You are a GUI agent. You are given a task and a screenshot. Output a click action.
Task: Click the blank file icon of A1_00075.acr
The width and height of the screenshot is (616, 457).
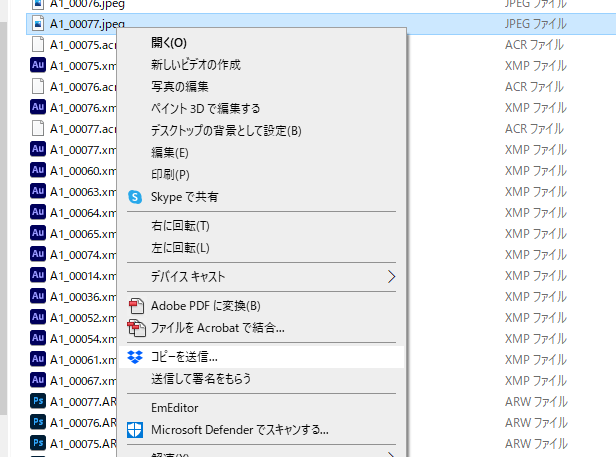[x=39, y=44]
